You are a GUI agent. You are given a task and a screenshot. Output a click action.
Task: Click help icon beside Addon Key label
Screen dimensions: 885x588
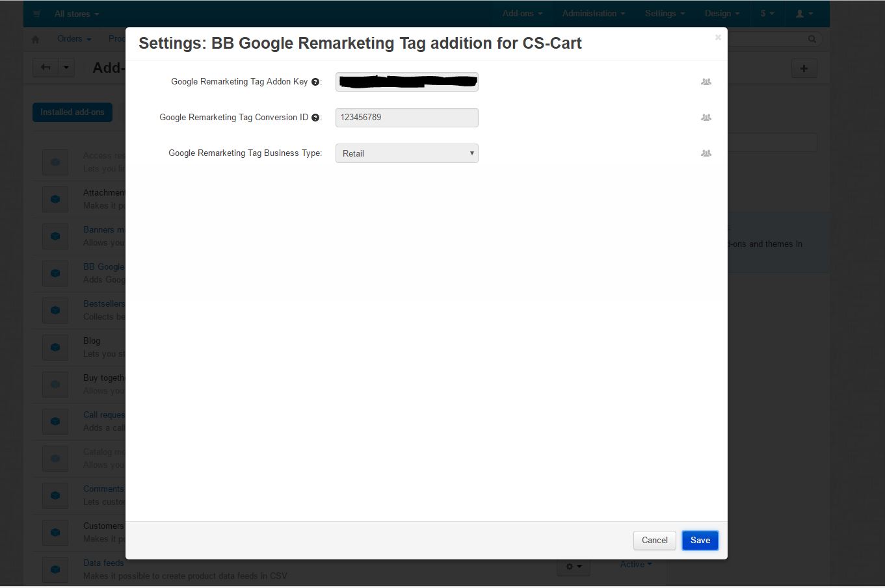point(315,82)
